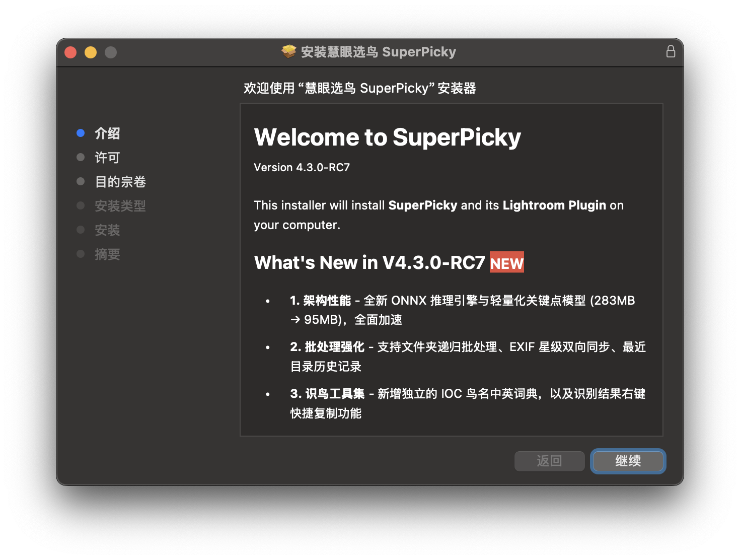Click the What's New in V4.3.0-RC7 heading
This screenshot has width=740, height=560.
[369, 262]
